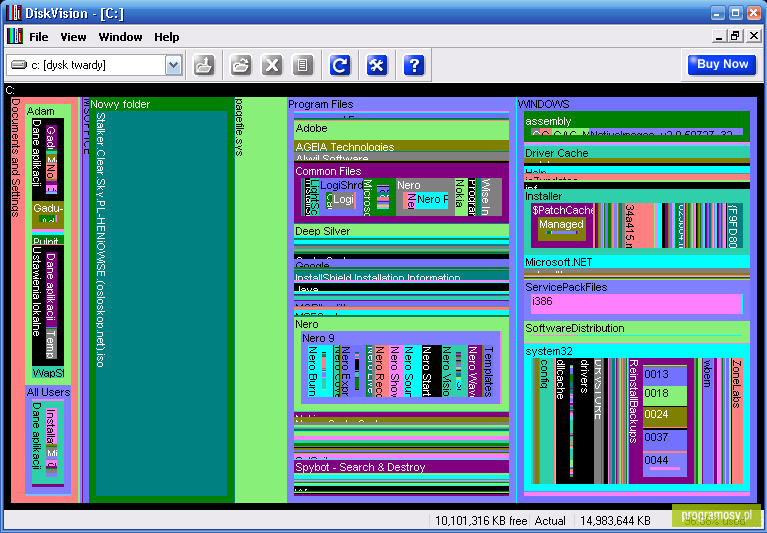Select the assembly folder block

[x=637, y=126]
